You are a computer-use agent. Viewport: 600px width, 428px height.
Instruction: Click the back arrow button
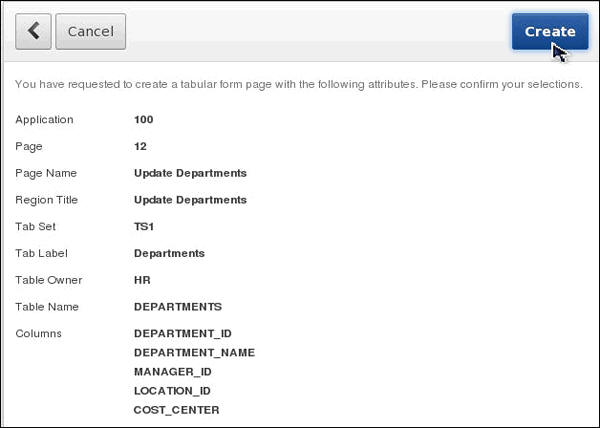point(33,31)
